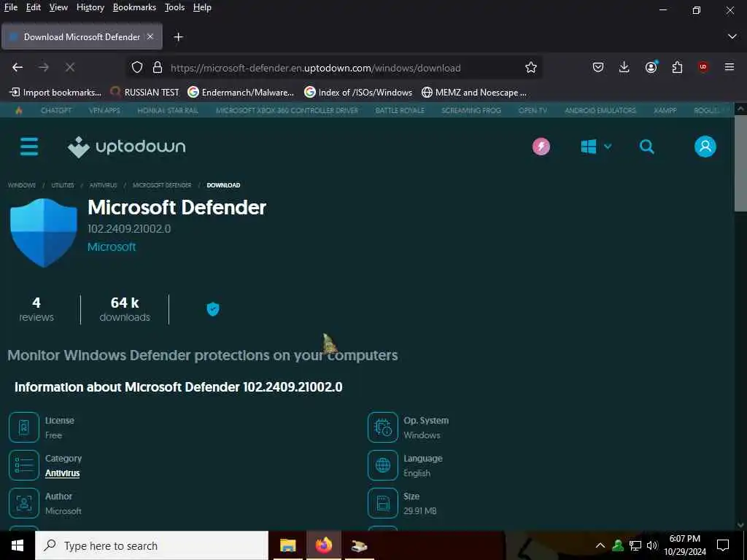Open the tracking protection shield
This screenshot has height=560, width=747.
tap(137, 68)
